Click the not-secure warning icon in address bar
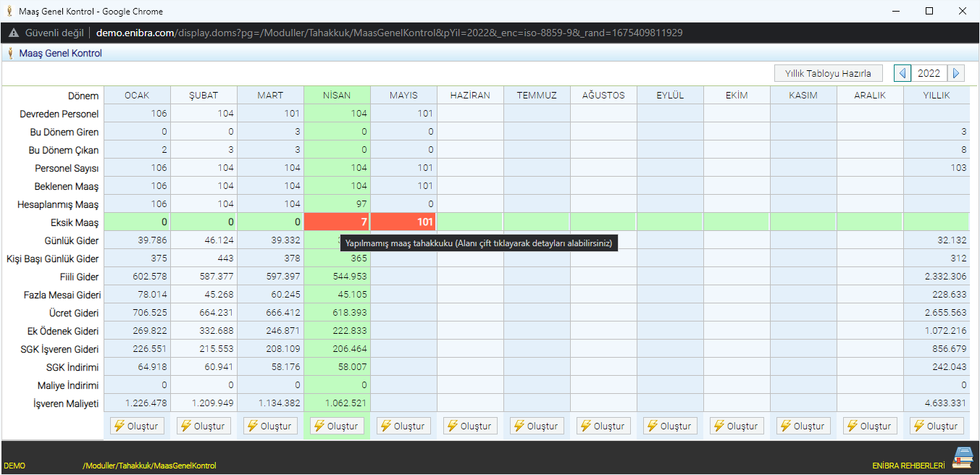Screen dimensions: 980x475 click(14, 33)
